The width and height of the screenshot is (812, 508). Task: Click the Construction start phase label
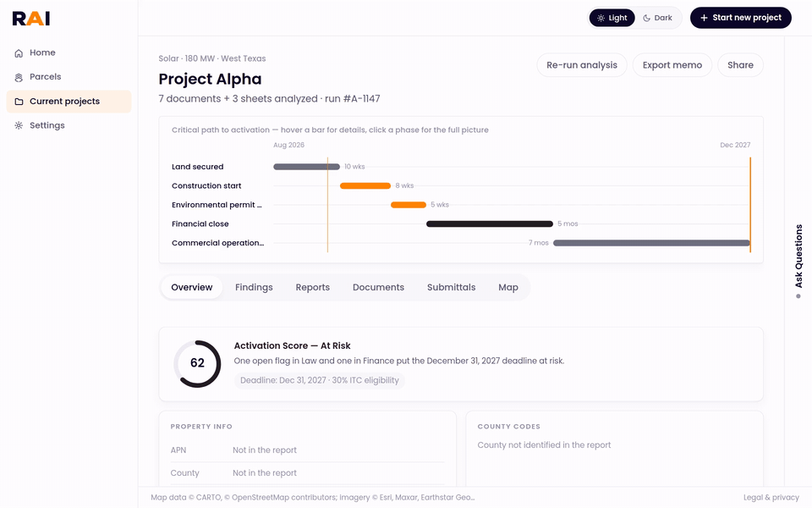[206, 185]
